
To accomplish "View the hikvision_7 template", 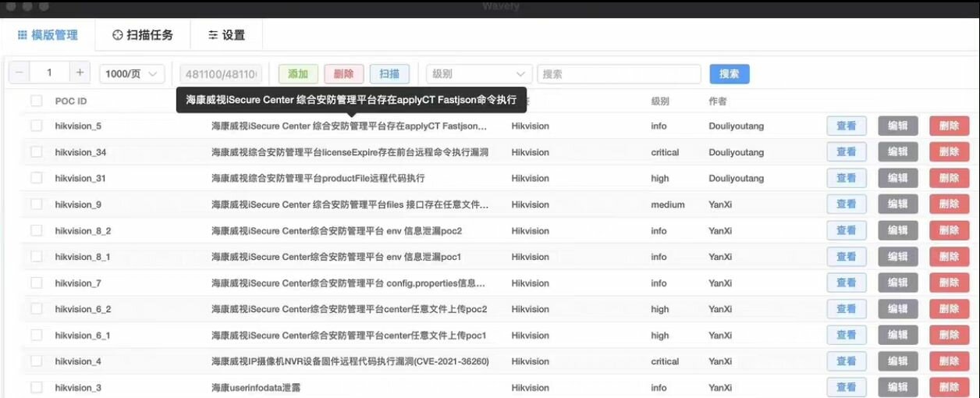I will (x=847, y=283).
